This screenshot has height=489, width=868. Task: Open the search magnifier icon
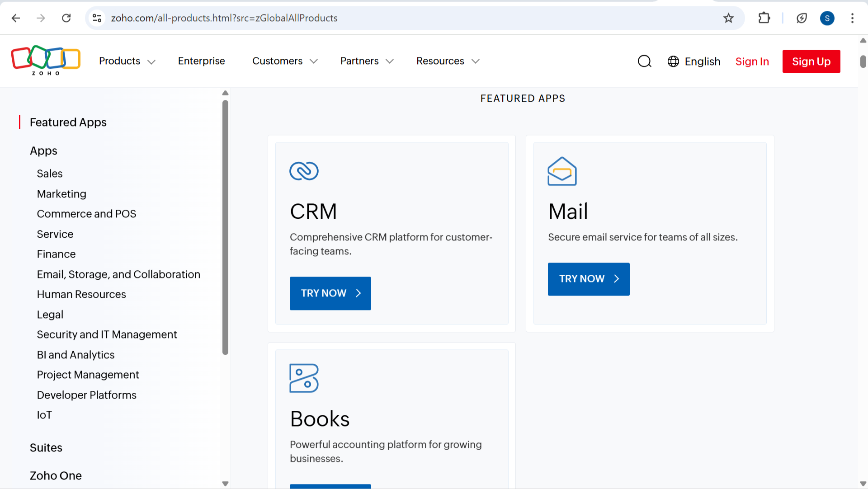tap(644, 61)
